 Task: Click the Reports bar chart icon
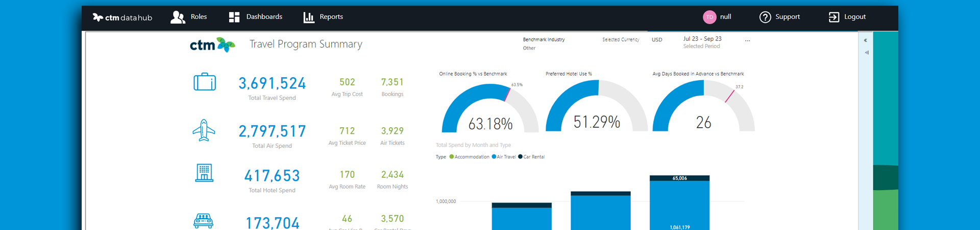click(309, 17)
